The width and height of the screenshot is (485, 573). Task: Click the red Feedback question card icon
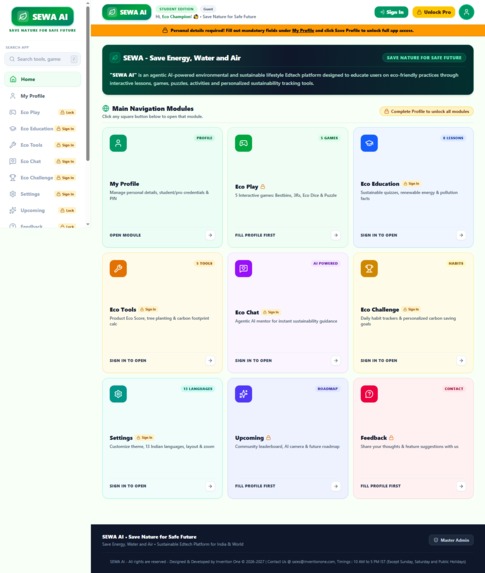tap(369, 394)
